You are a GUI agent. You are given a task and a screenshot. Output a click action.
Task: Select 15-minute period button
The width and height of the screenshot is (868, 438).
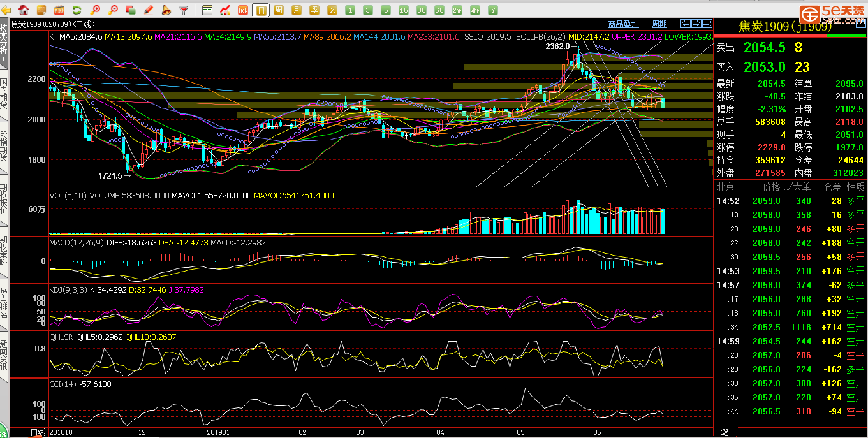pos(404,10)
